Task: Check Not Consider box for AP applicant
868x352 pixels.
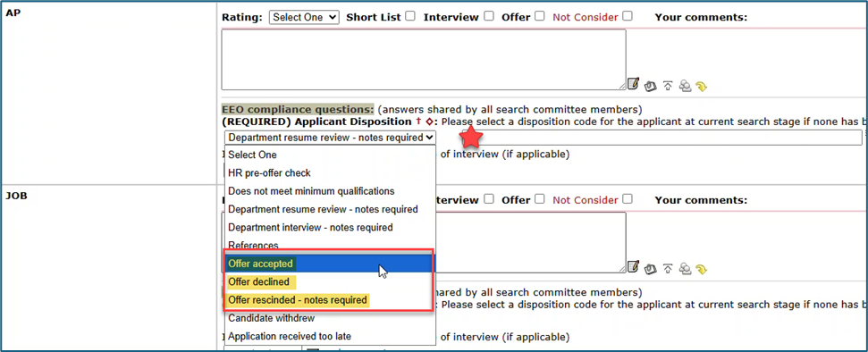Action: click(627, 16)
